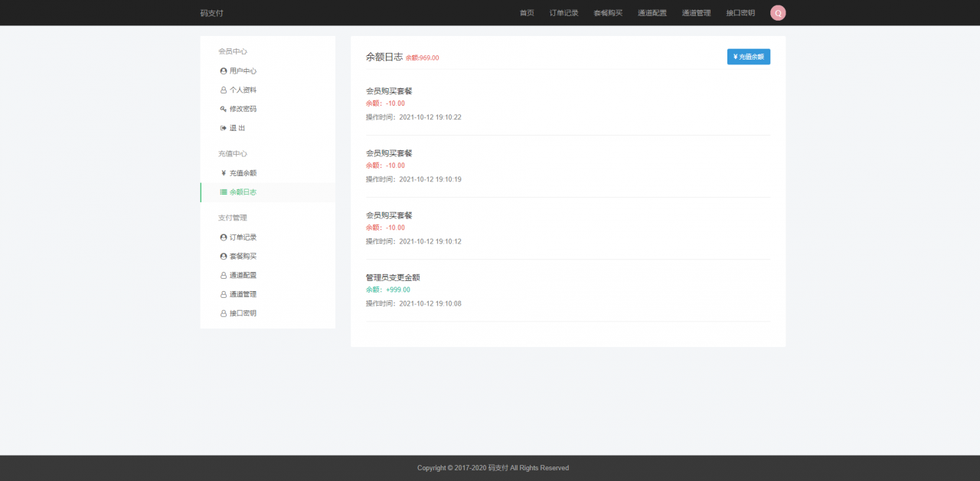Click the lock icon next to 接口密钥
The height and width of the screenshot is (481, 980).
coord(222,312)
